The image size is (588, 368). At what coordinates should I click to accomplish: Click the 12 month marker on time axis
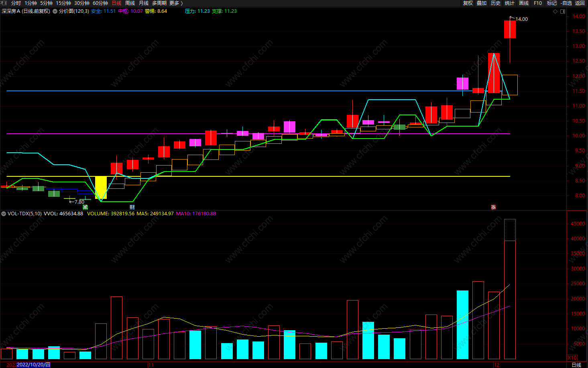point(497,365)
